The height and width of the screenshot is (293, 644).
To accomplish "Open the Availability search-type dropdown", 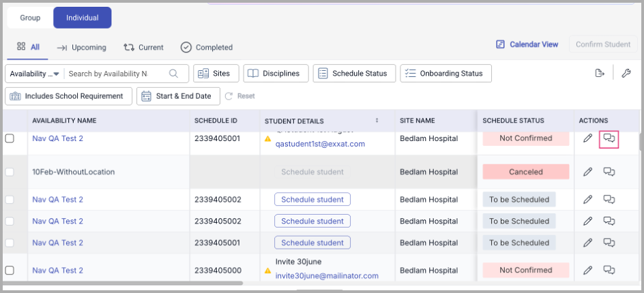I will pyautogui.click(x=35, y=74).
